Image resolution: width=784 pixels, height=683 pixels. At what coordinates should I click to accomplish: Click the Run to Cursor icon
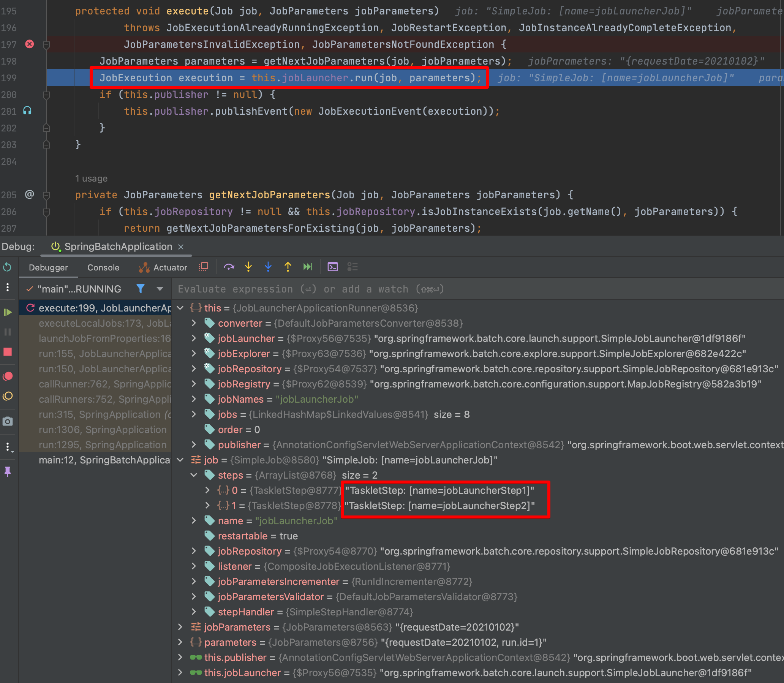308,267
